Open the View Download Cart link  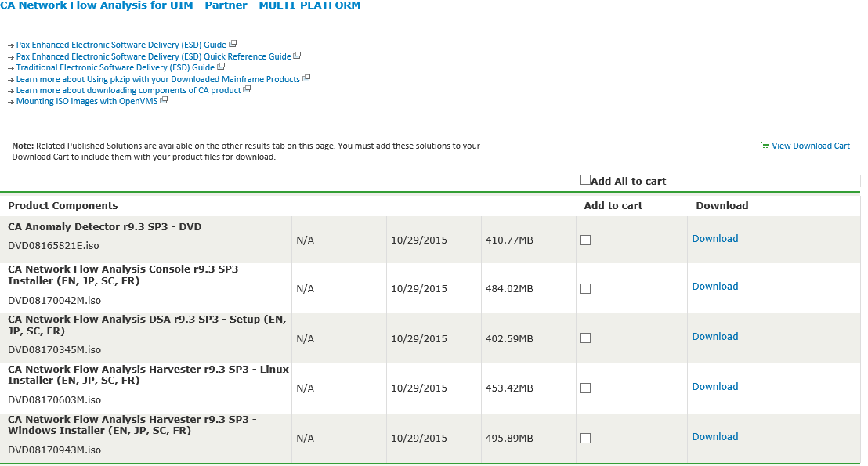tap(811, 146)
